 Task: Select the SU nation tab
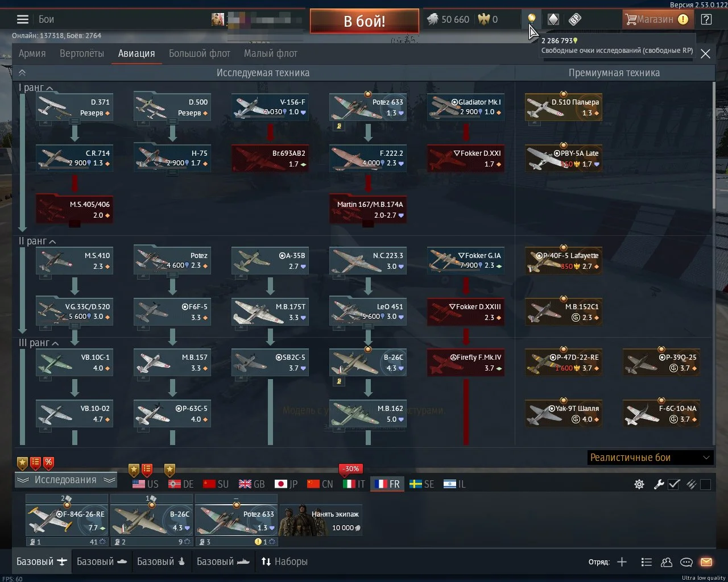pos(216,484)
